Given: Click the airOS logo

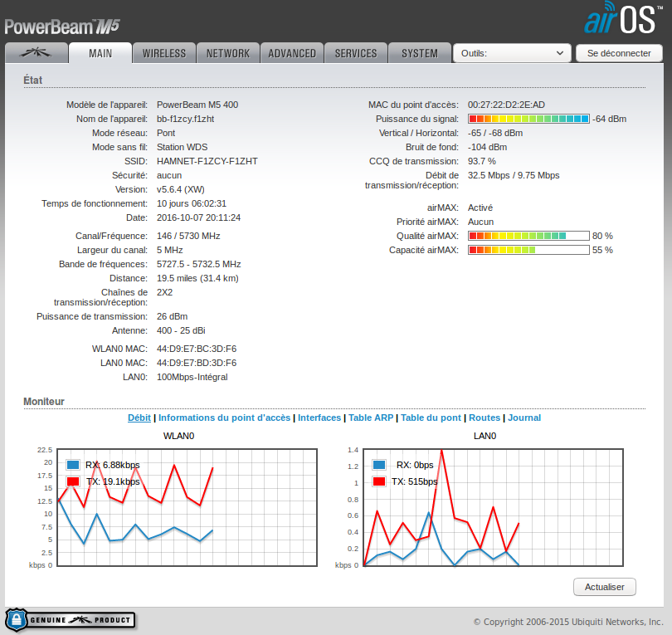Looking at the screenshot, I should click(624, 18).
